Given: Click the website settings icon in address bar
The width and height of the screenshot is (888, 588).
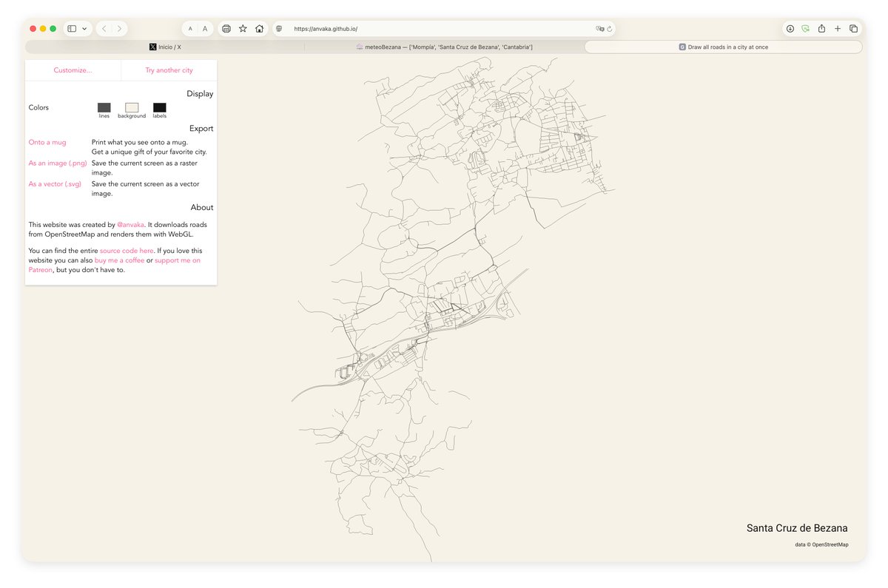Looking at the screenshot, I should point(280,28).
